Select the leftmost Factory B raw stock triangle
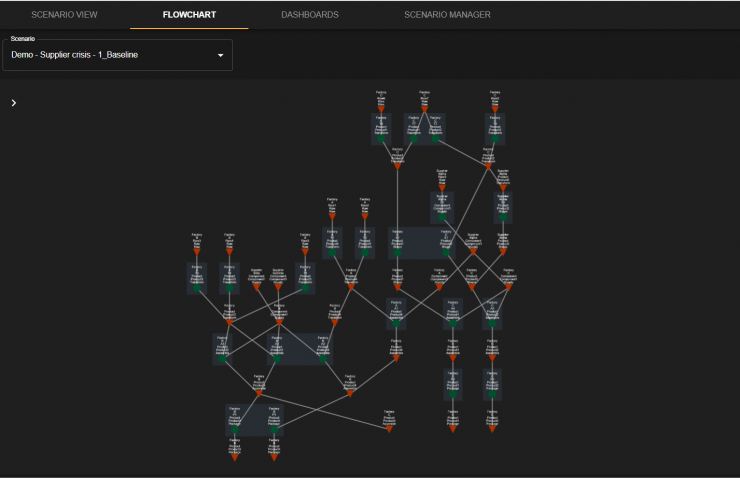This screenshot has width=740, height=478. click(x=197, y=252)
